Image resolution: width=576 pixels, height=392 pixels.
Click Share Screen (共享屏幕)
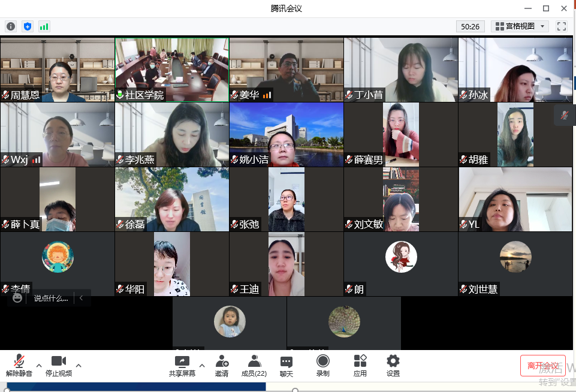(x=182, y=364)
